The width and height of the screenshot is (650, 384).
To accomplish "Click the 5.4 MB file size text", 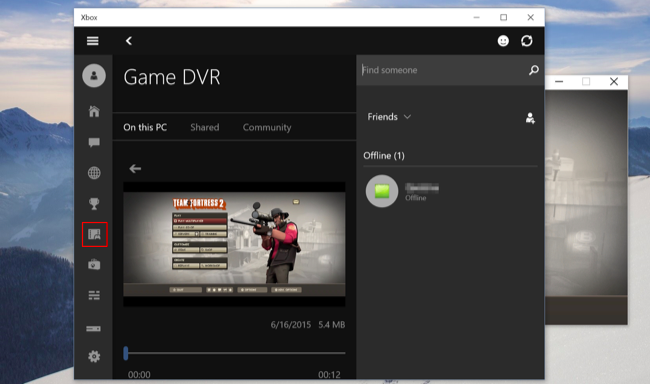I will pyautogui.click(x=332, y=325).
